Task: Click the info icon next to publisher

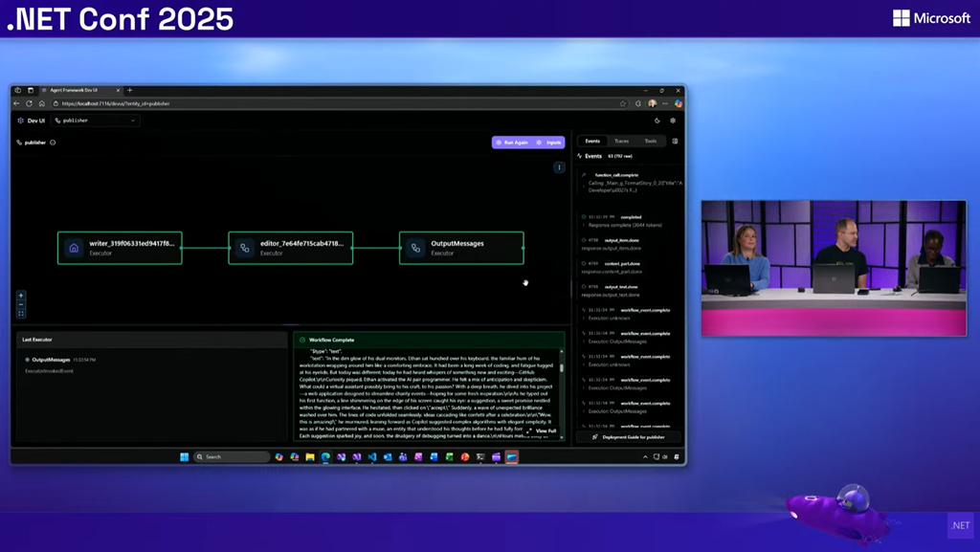Action: (x=53, y=143)
